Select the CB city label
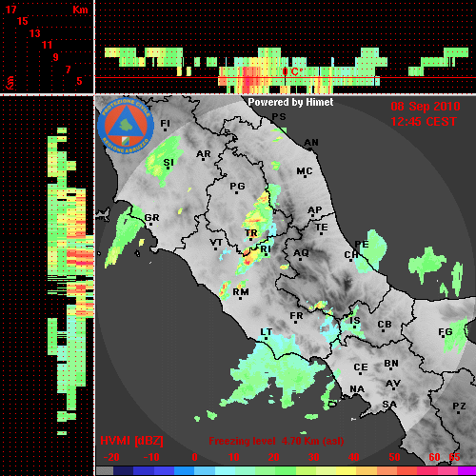 (385, 325)
